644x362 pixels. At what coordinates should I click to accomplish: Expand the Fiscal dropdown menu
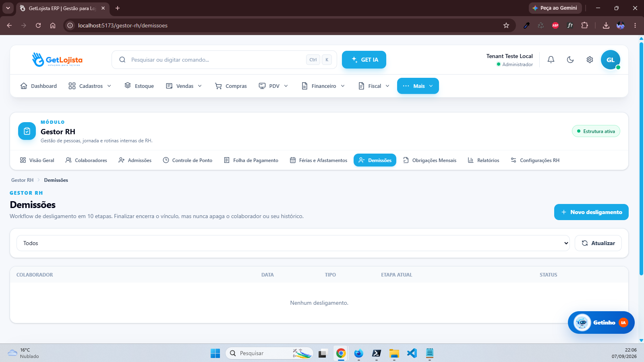click(x=374, y=86)
